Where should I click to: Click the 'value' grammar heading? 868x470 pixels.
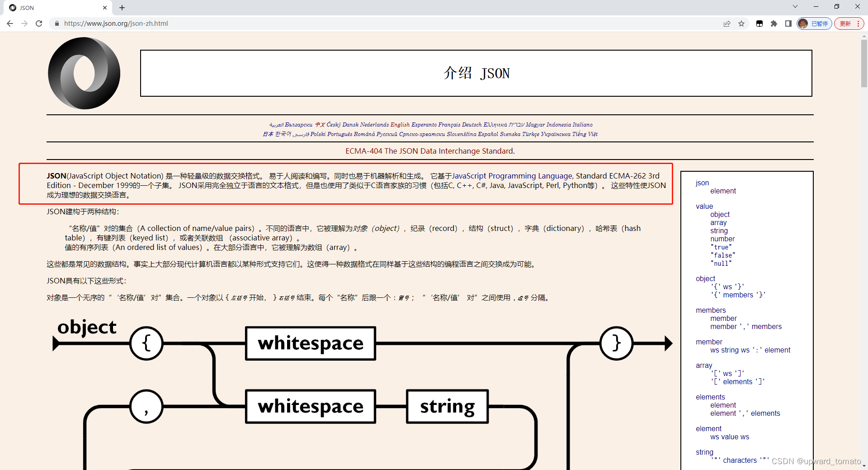point(704,206)
